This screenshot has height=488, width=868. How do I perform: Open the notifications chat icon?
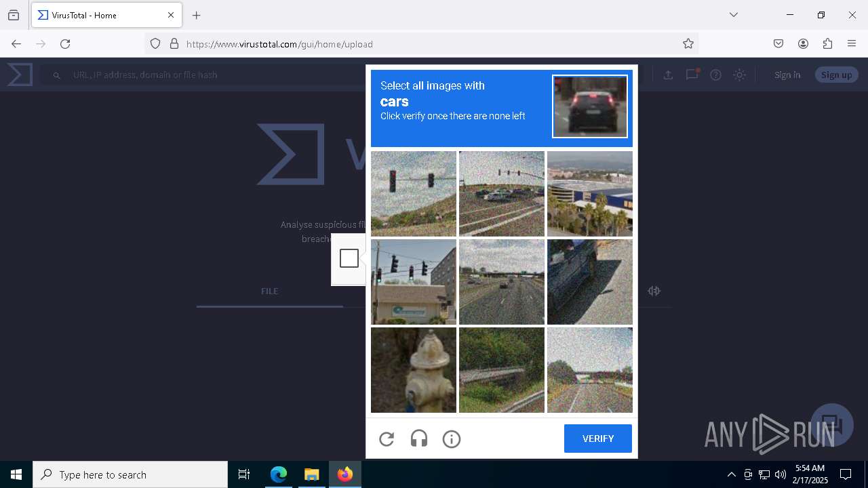(692, 75)
